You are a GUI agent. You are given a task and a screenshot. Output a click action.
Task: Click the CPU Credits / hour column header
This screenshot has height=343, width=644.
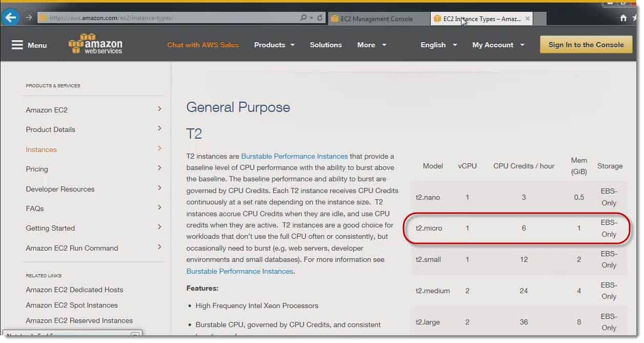(524, 166)
